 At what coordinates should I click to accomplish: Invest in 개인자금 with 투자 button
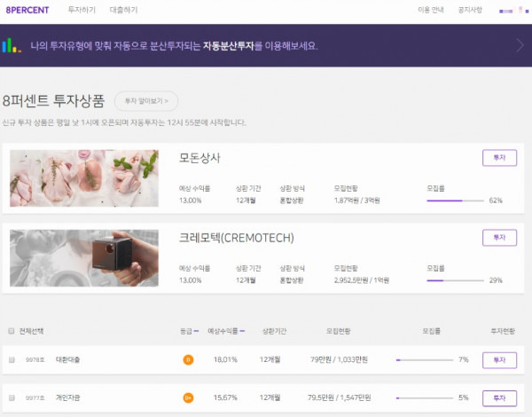tap(499, 398)
